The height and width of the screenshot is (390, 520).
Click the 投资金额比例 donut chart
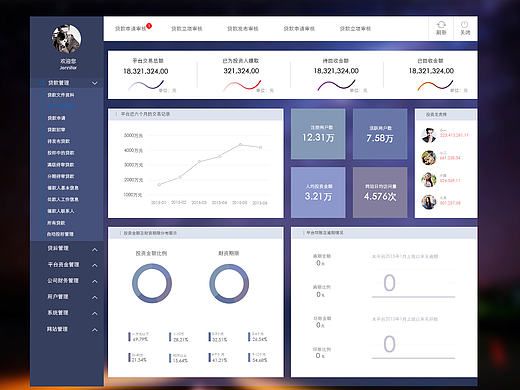pyautogui.click(x=152, y=283)
